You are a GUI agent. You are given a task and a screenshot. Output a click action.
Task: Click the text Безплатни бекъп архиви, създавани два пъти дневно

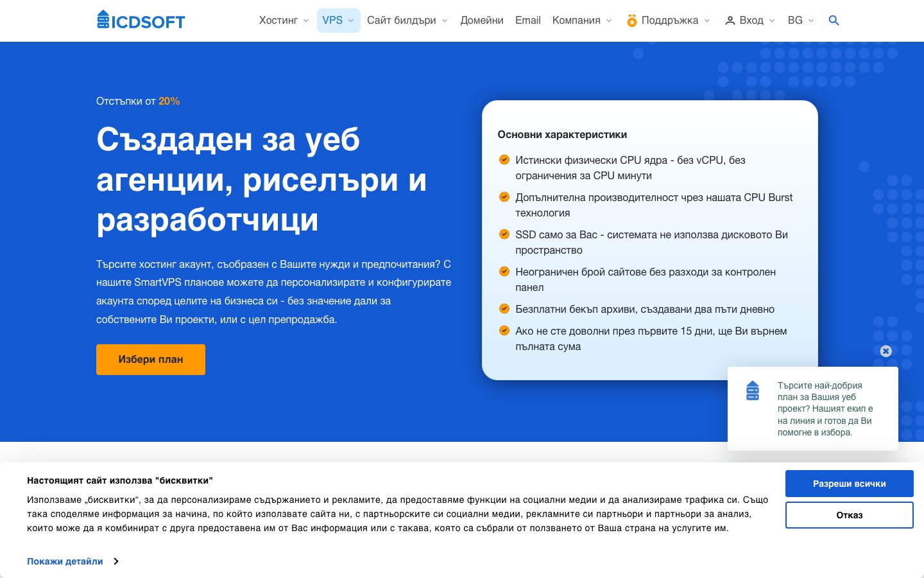pyautogui.click(x=645, y=309)
